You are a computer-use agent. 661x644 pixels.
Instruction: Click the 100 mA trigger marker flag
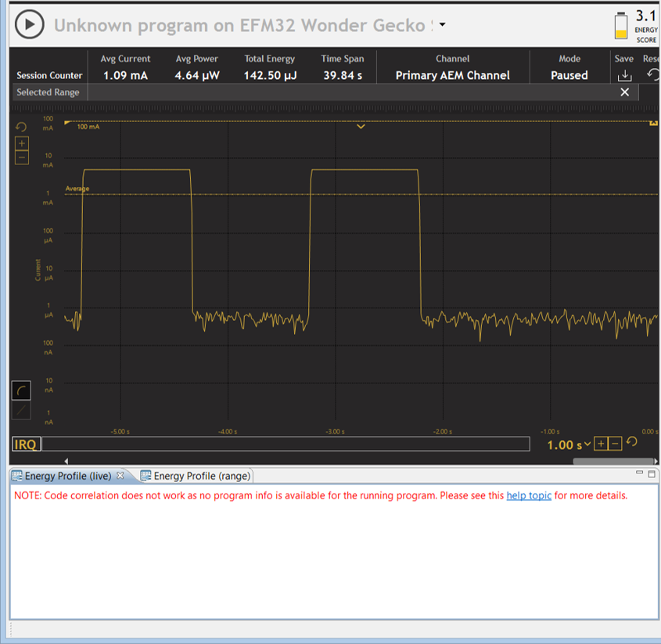point(67,123)
